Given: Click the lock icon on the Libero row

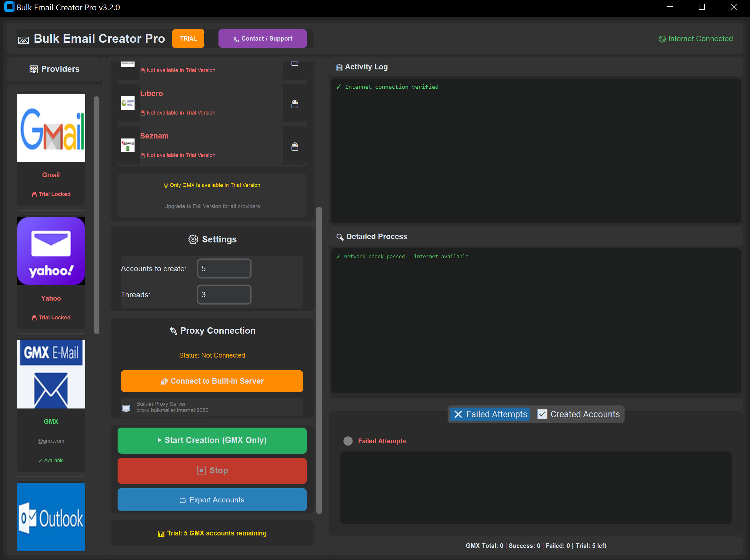Looking at the screenshot, I should pyautogui.click(x=295, y=104).
